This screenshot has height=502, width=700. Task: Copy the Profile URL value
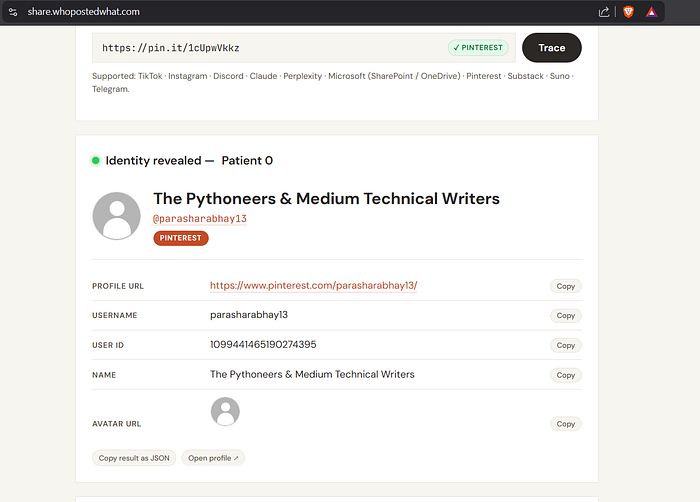coord(566,286)
